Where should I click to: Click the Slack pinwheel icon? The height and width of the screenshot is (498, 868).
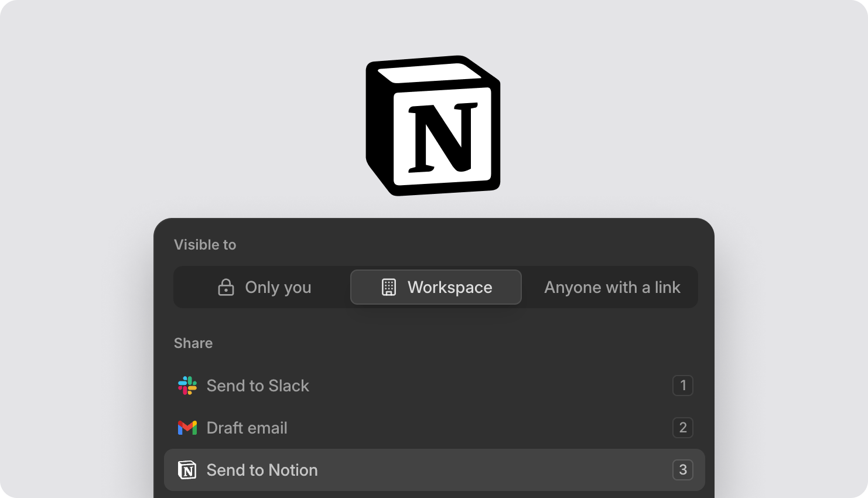tap(186, 386)
